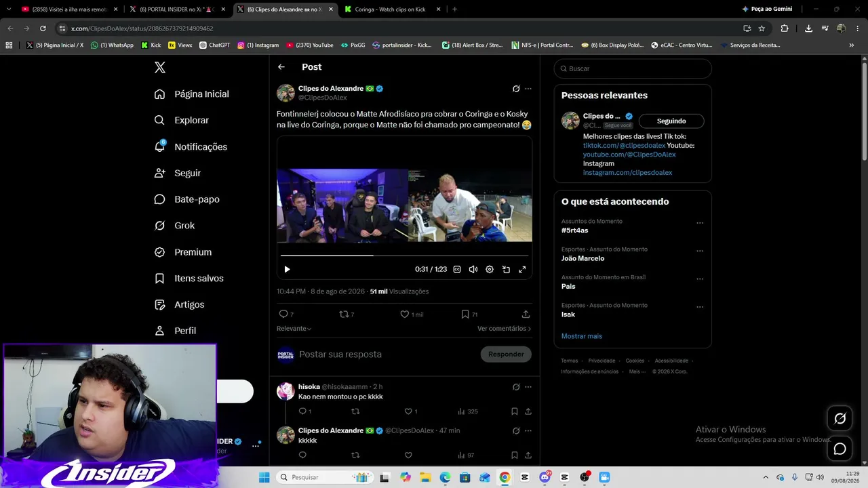Viewport: 868px width, 488px height.
Task: Open the Premium sidebar item
Action: coord(183,252)
